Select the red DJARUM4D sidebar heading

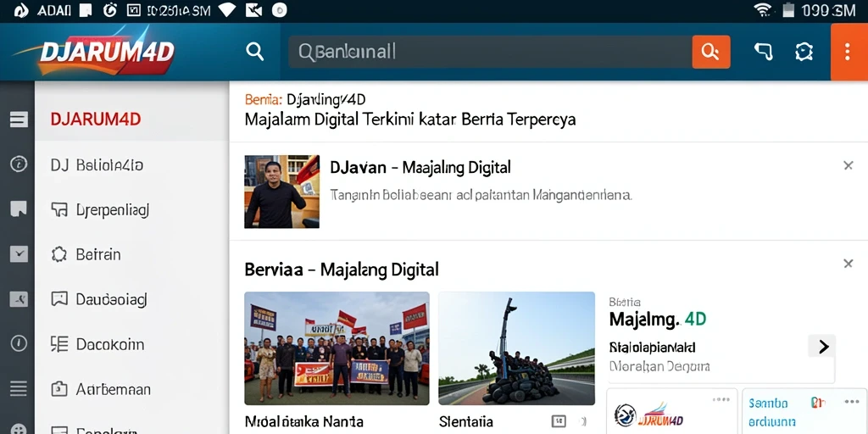coord(95,119)
